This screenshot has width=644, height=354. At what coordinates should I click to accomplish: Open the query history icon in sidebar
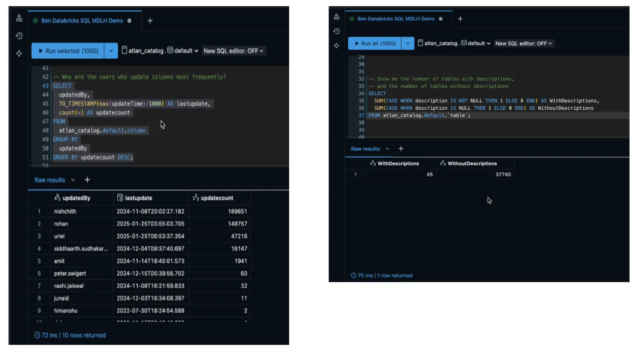tap(19, 36)
